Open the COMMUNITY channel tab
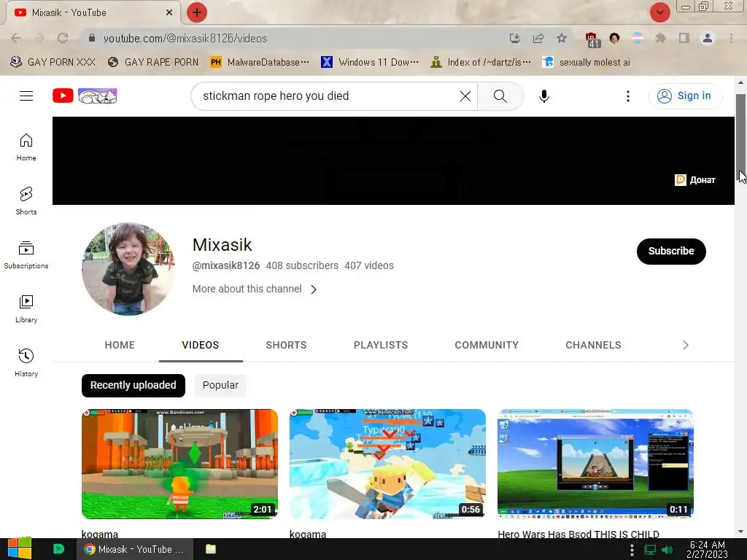 [487, 345]
